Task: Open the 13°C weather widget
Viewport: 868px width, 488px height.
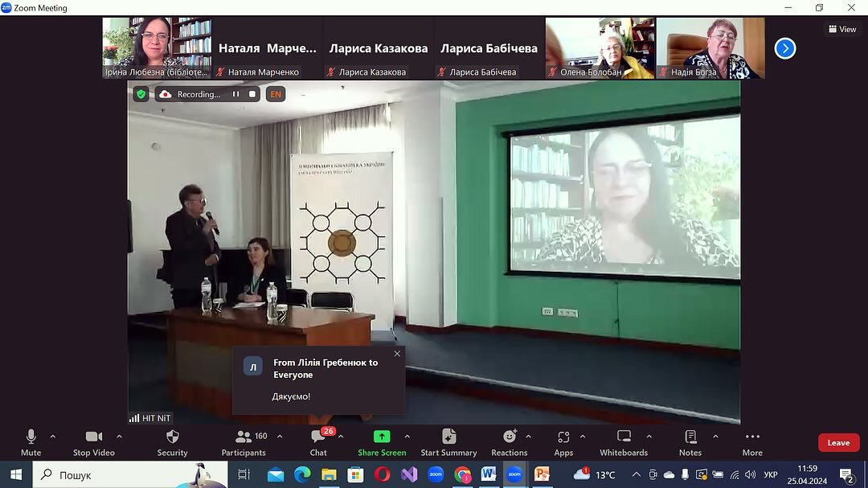Action: [x=595, y=474]
